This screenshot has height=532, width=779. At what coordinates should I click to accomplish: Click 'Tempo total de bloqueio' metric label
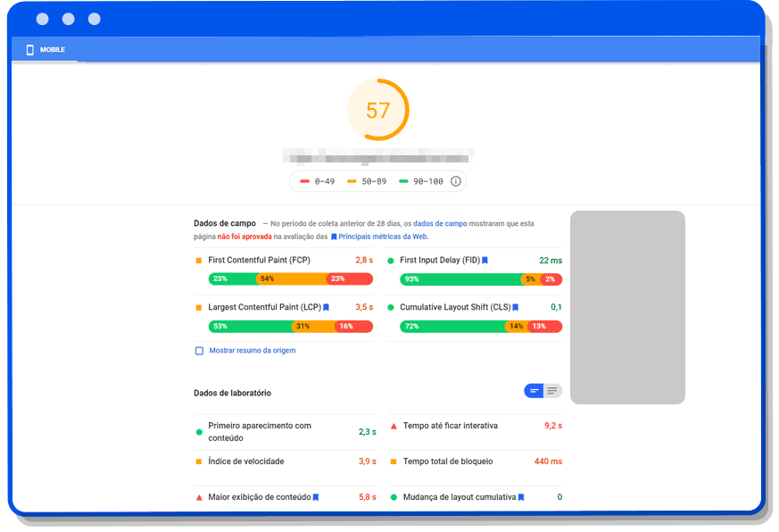tap(448, 461)
